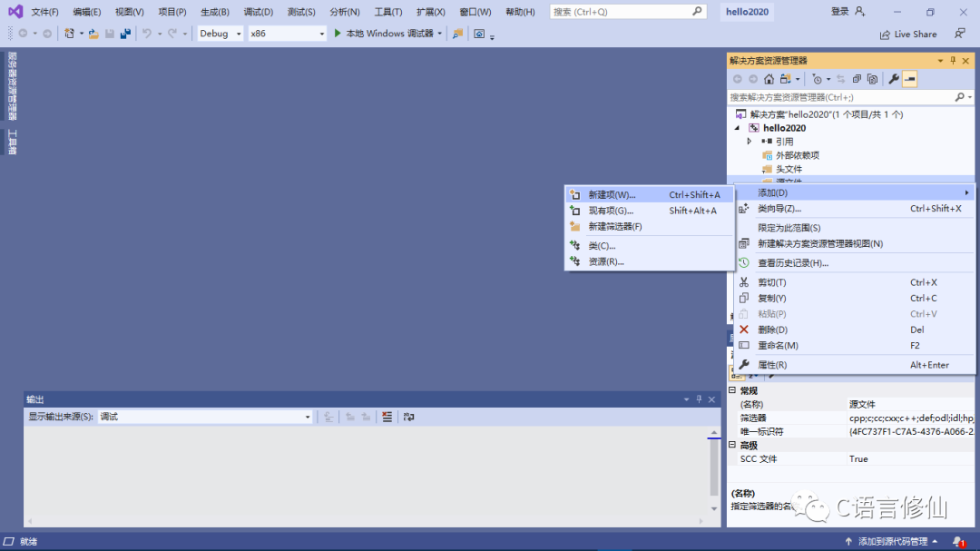980x551 pixels.
Task: Select the 外部依赖项 tree item
Action: pos(797,156)
